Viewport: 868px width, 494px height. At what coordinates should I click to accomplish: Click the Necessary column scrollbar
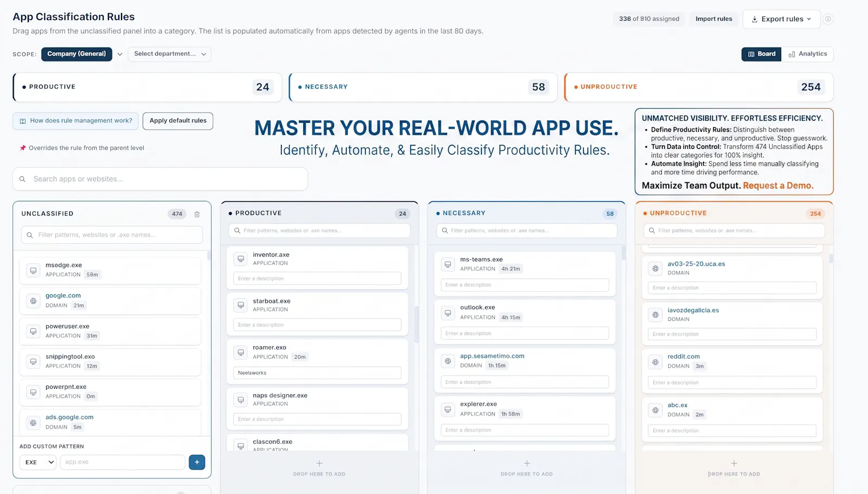coord(623,253)
